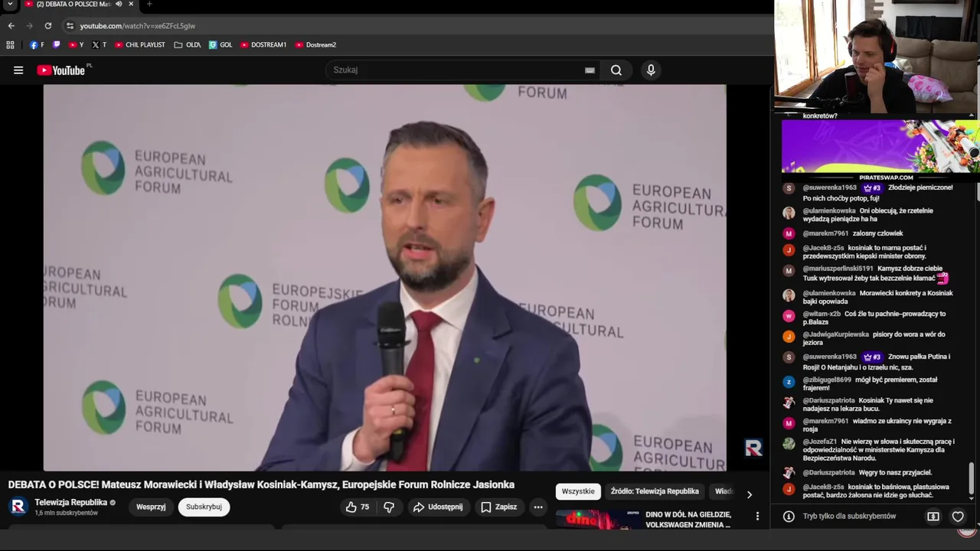This screenshot has height=551, width=980.
Task: Click the Wesprzyj button
Action: (x=151, y=507)
